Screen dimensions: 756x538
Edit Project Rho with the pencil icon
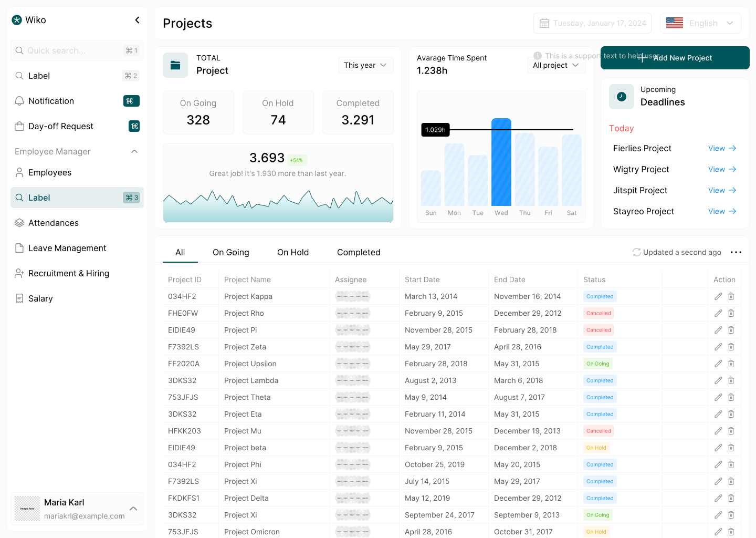click(x=718, y=313)
